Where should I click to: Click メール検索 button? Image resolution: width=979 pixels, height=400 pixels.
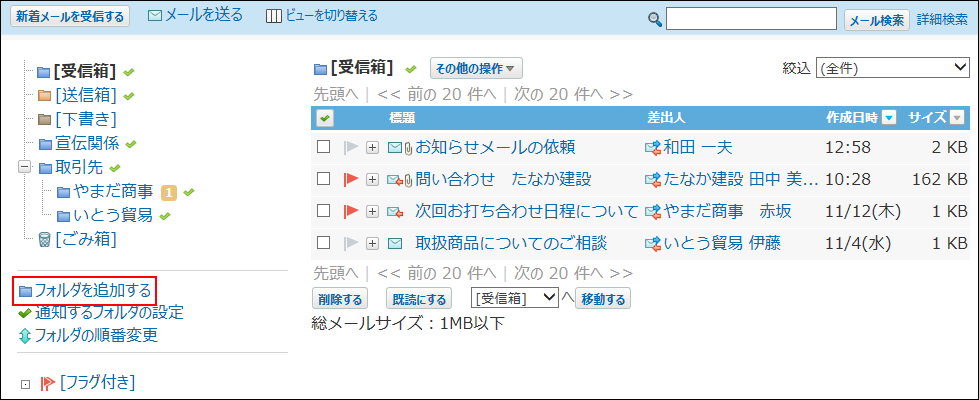click(877, 20)
